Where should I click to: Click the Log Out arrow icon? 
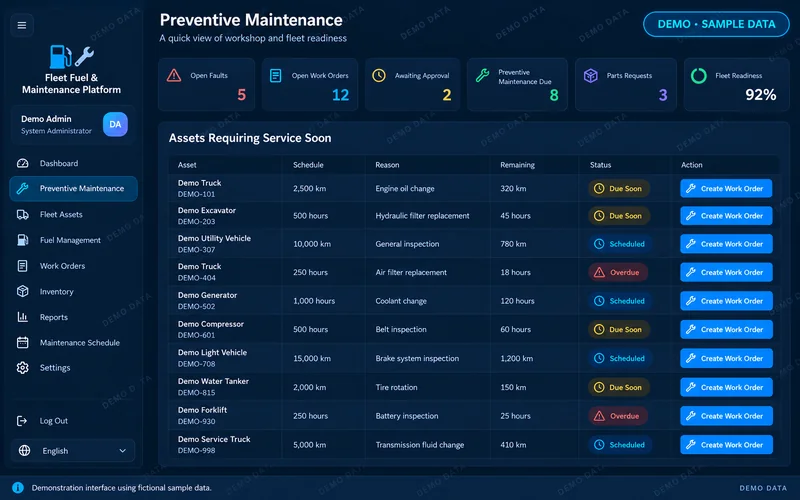tap(22, 421)
